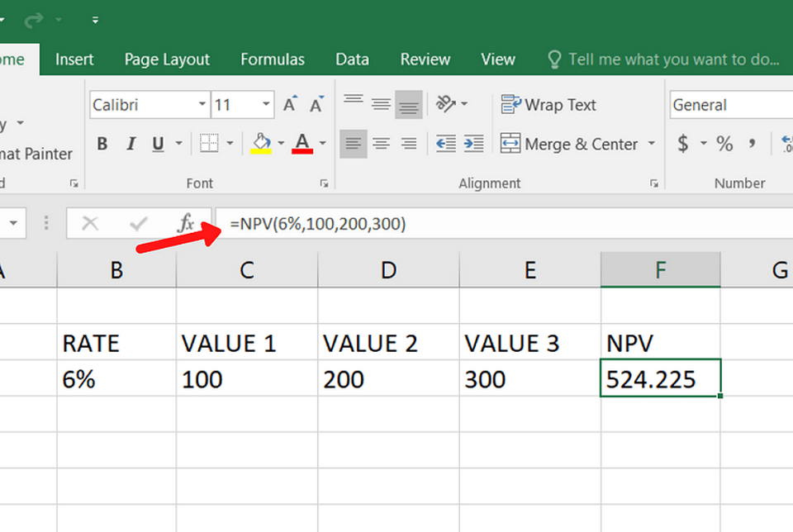Select column D header

[x=388, y=270]
